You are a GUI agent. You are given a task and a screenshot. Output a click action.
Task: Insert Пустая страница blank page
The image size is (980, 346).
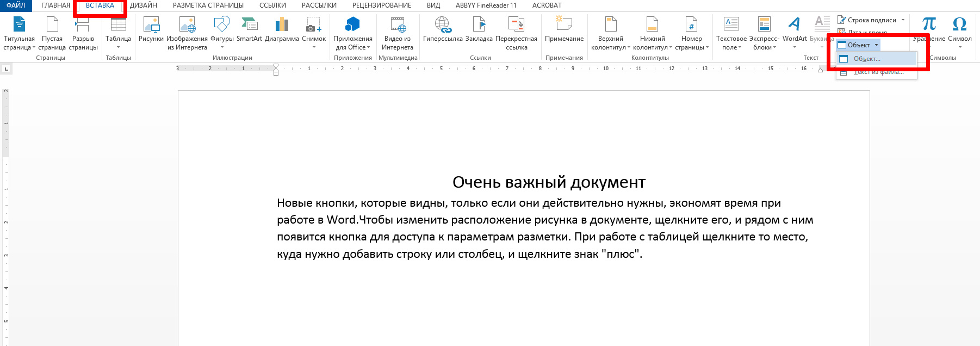pyautogui.click(x=52, y=26)
